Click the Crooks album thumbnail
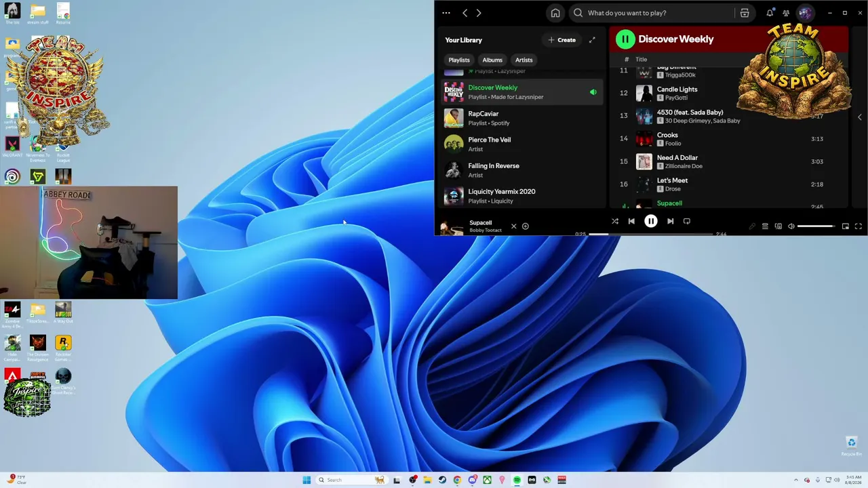This screenshot has width=868, height=488. [x=644, y=139]
